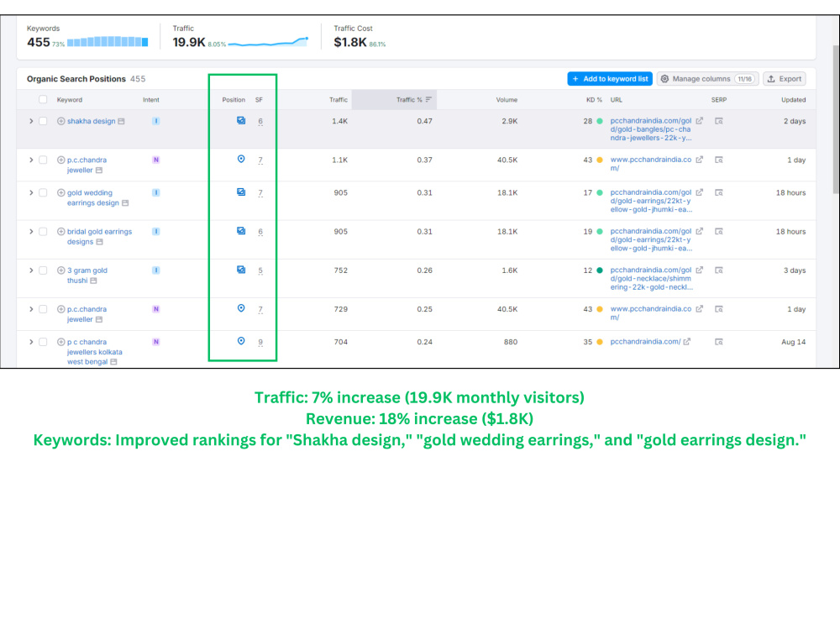This screenshot has width=840, height=630.
Task: Open the shakha design keyword link
Action: click(x=91, y=121)
